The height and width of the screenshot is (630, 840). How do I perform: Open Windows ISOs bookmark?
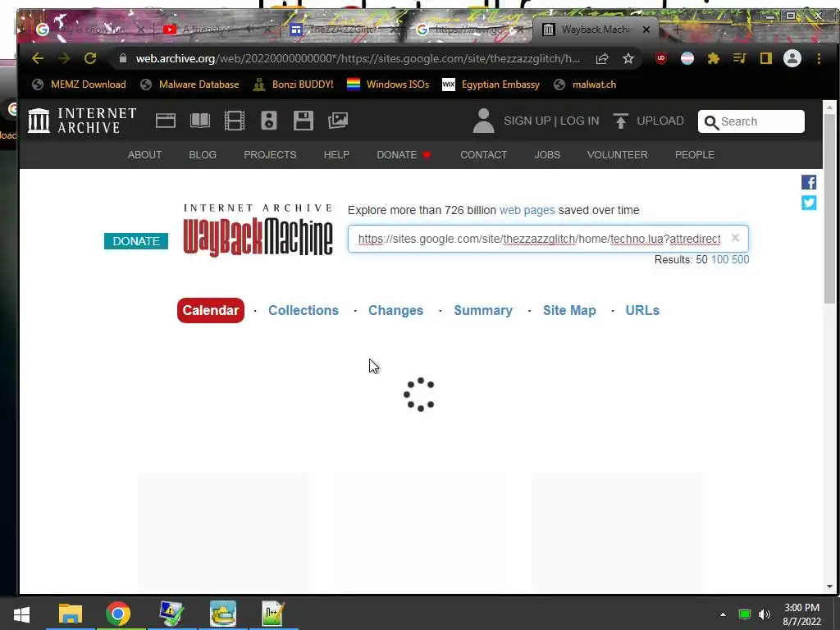388,84
